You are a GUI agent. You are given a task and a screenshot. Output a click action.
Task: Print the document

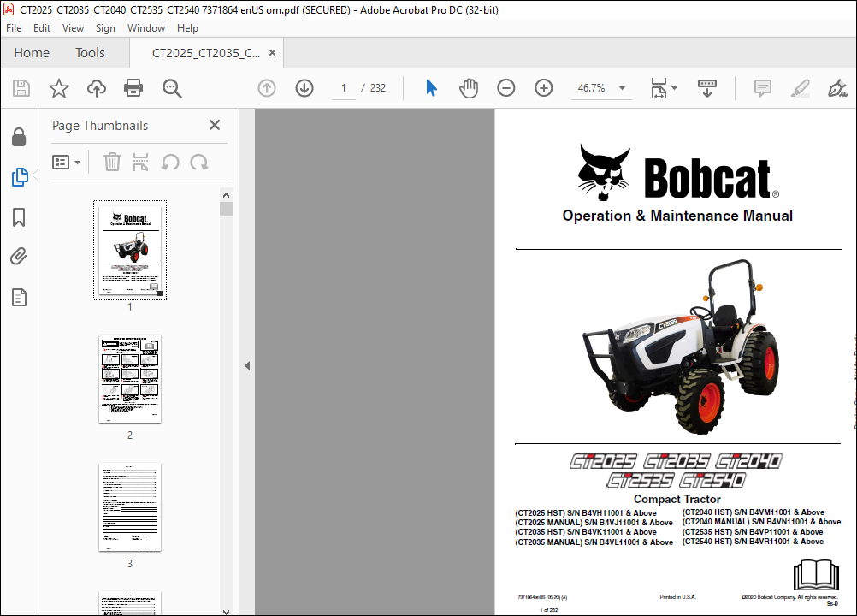tap(134, 88)
